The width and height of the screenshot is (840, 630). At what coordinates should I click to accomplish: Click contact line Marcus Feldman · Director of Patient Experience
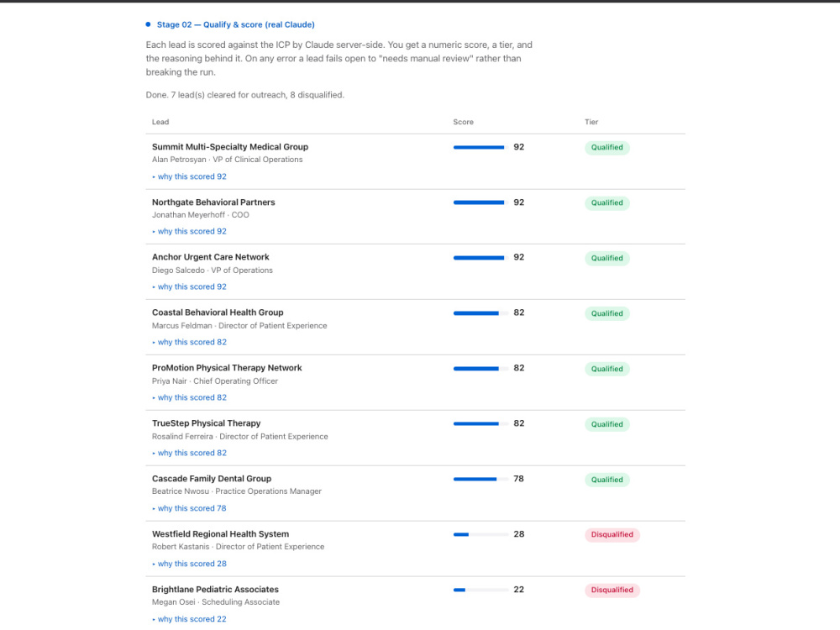click(239, 326)
